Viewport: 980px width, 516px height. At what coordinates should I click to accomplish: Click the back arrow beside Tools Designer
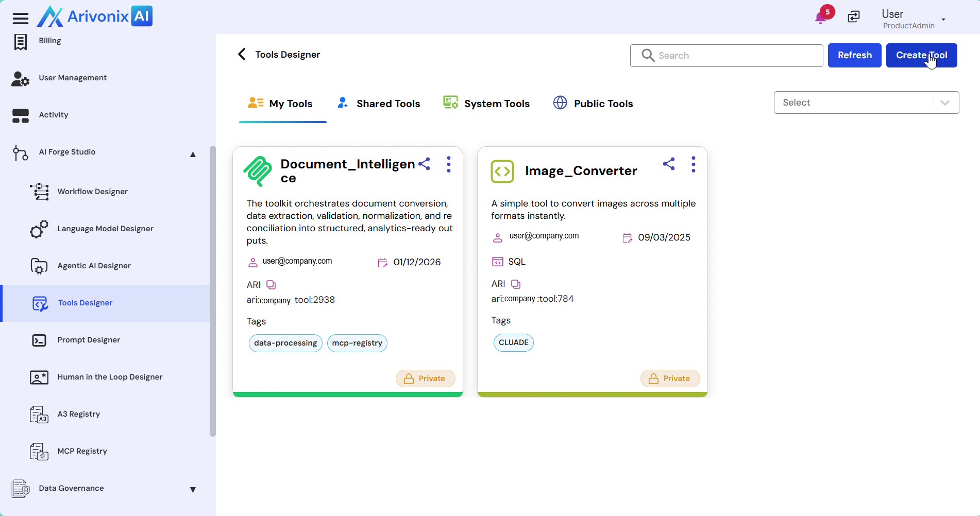click(x=242, y=55)
